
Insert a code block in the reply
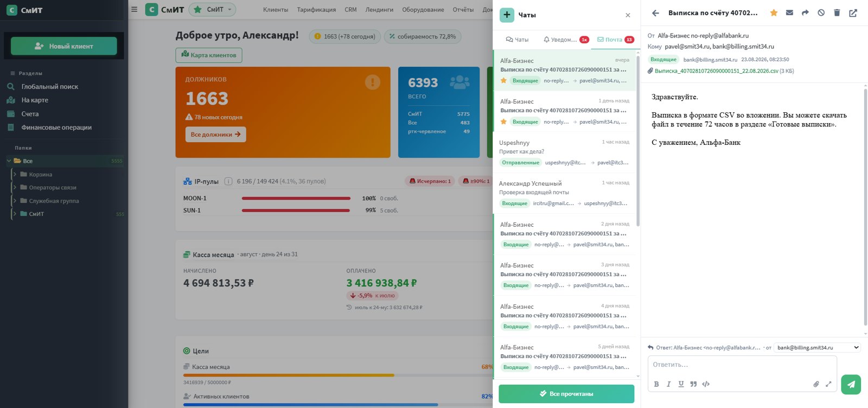706,384
